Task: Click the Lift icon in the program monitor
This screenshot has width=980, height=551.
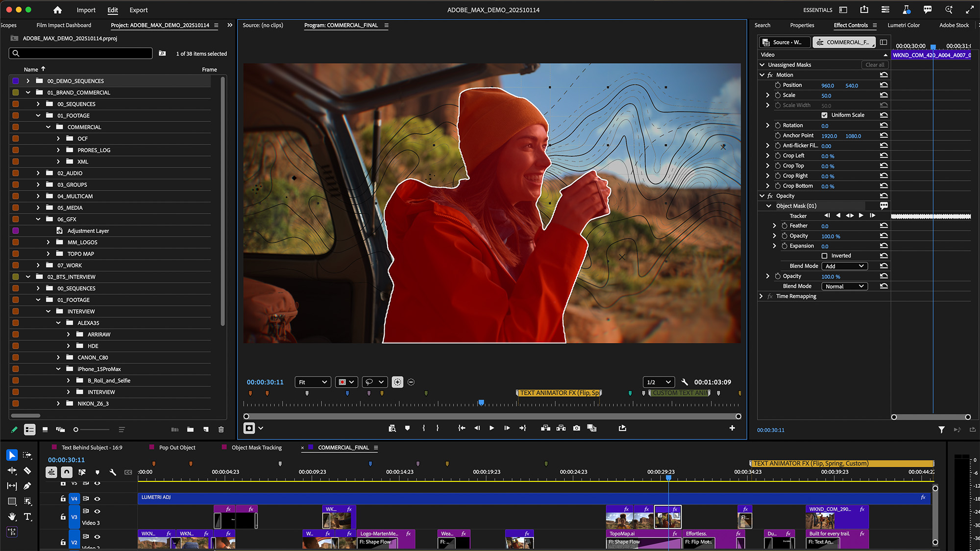Action: [x=545, y=428]
